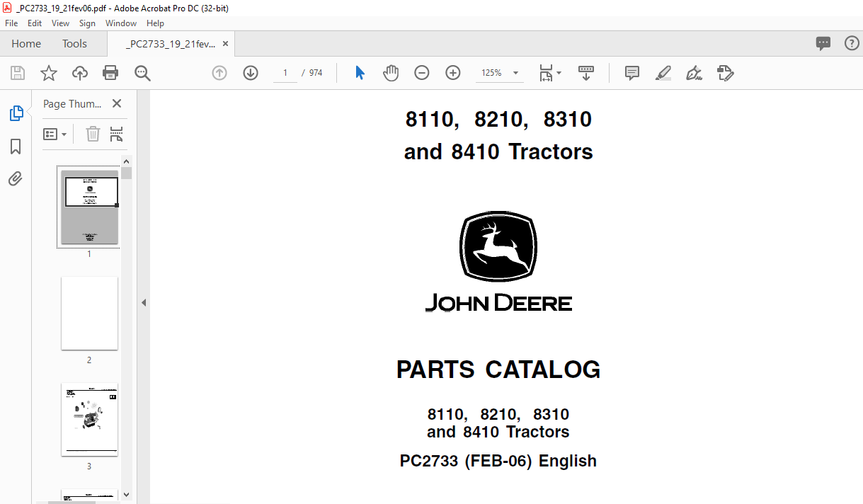Click the fit page scrolling icon
This screenshot has height=504, width=863.
point(546,73)
